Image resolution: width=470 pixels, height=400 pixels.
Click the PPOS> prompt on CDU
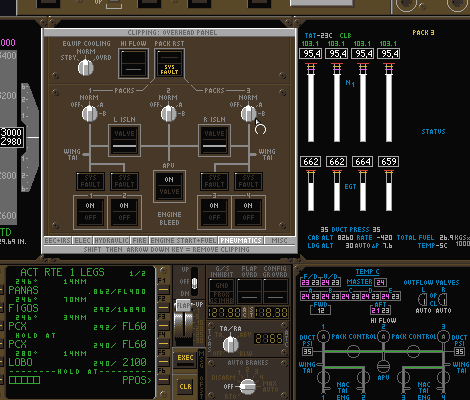click(137, 380)
